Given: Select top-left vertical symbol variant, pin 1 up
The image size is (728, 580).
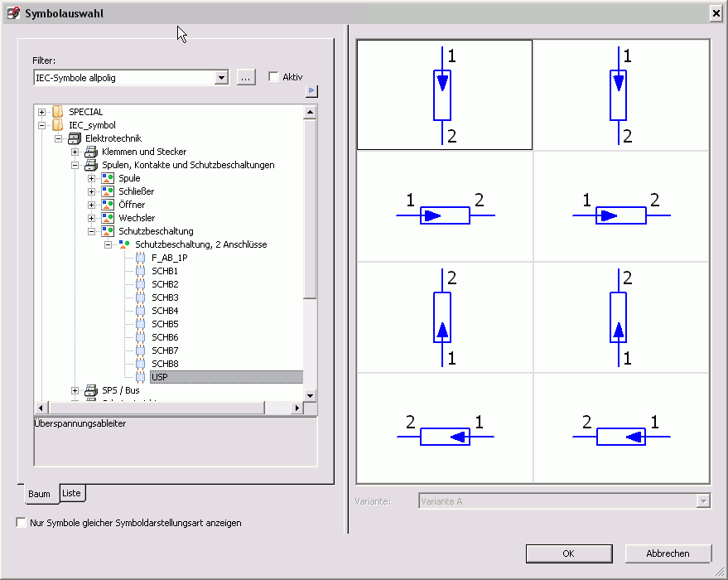Looking at the screenshot, I should [x=444, y=94].
